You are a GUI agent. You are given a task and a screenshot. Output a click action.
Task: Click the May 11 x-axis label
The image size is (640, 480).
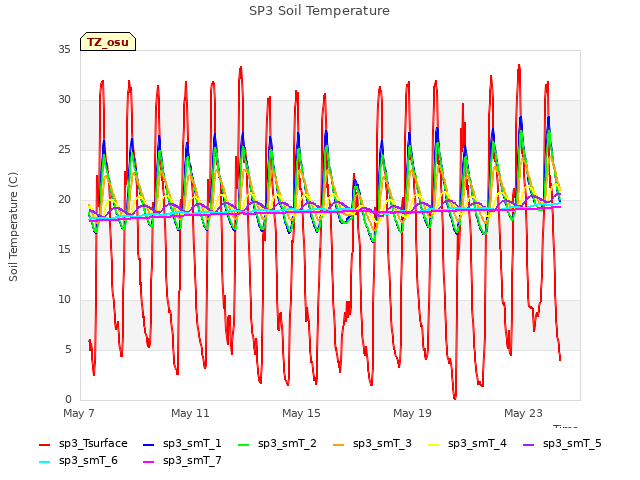190,413
